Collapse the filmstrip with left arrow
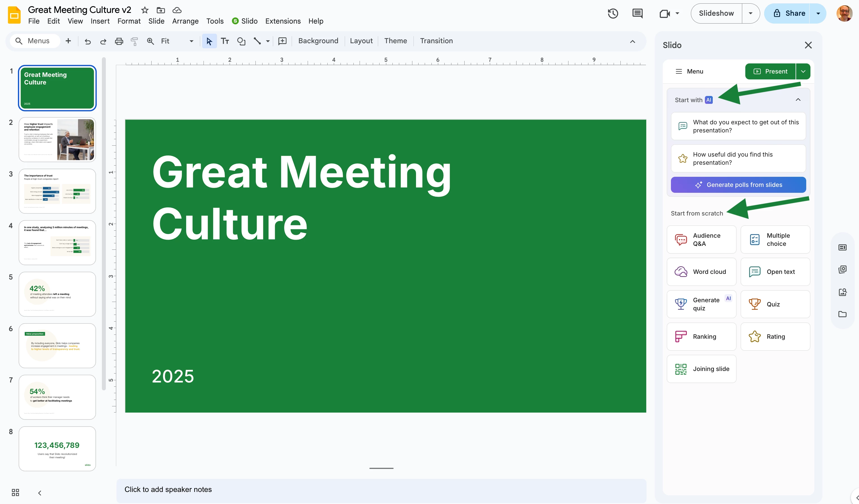Viewport: 859px width, 504px height. pyautogui.click(x=40, y=493)
